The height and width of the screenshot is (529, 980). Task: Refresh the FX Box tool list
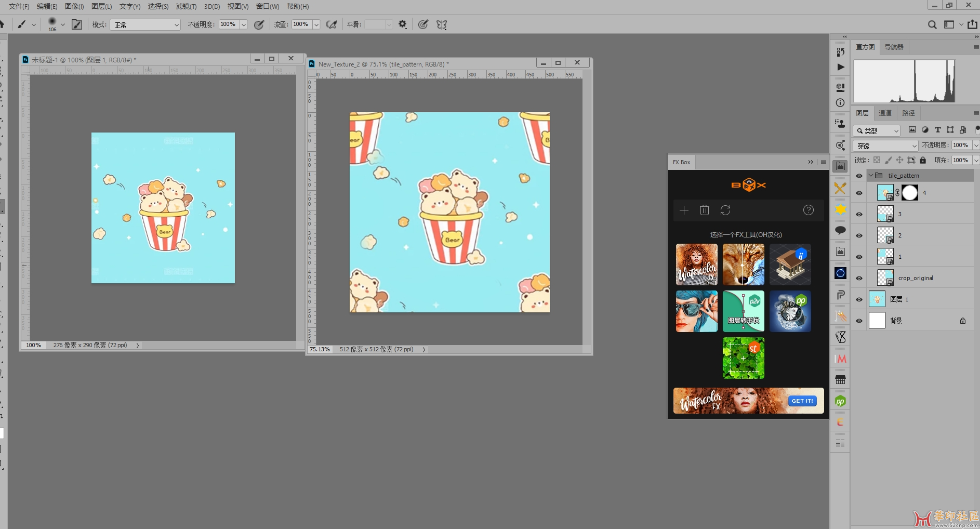(725, 210)
